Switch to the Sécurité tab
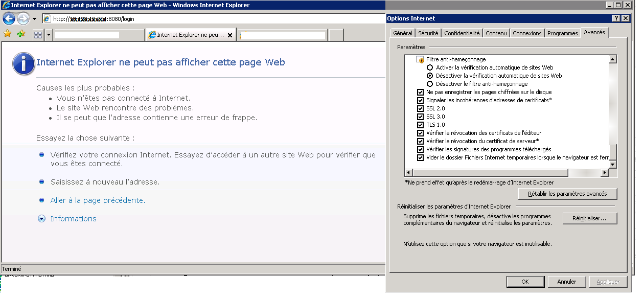The image size is (644, 299). click(x=428, y=33)
